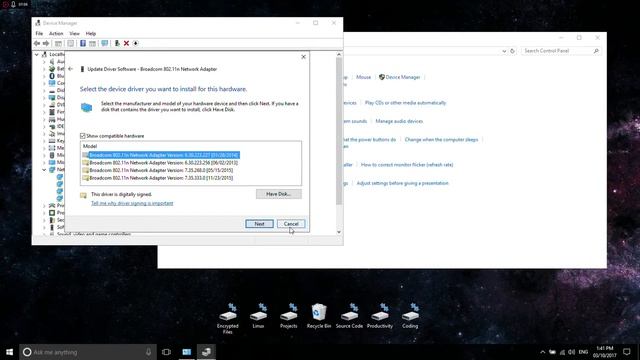Click the Forward toolbar arrow in Device Manager

pyautogui.click(x=46, y=43)
